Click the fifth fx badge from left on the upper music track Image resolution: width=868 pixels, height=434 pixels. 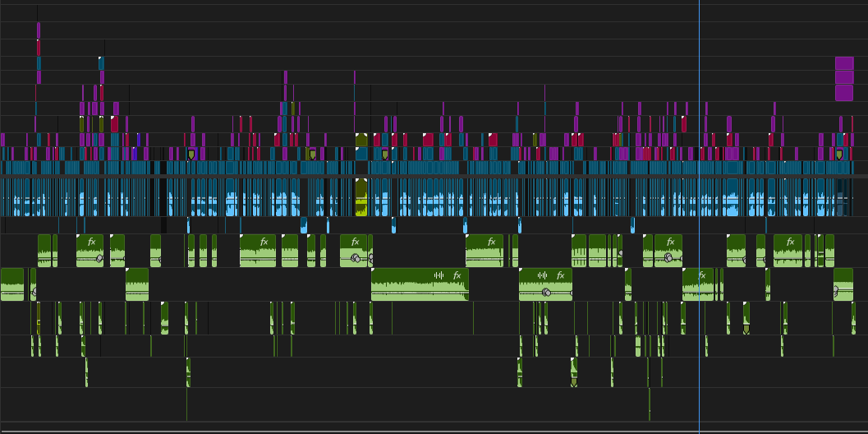[670, 241]
